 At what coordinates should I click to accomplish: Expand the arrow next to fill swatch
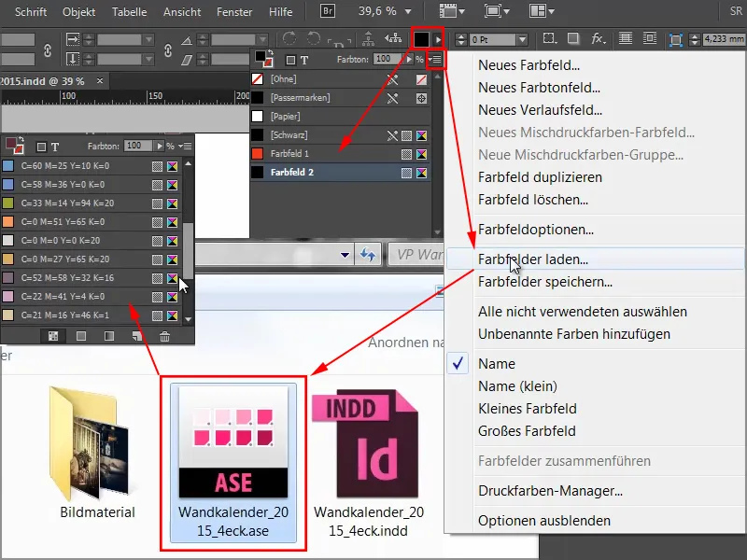coord(438,39)
